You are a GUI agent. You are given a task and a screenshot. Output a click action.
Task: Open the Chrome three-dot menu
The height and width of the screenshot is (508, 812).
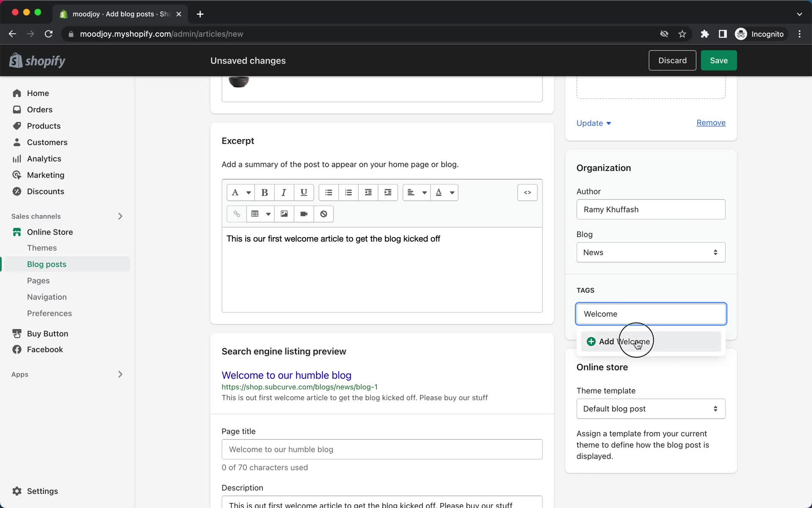[799, 34]
